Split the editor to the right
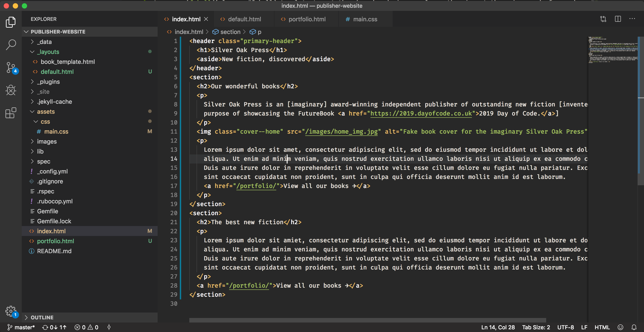 coord(618,19)
